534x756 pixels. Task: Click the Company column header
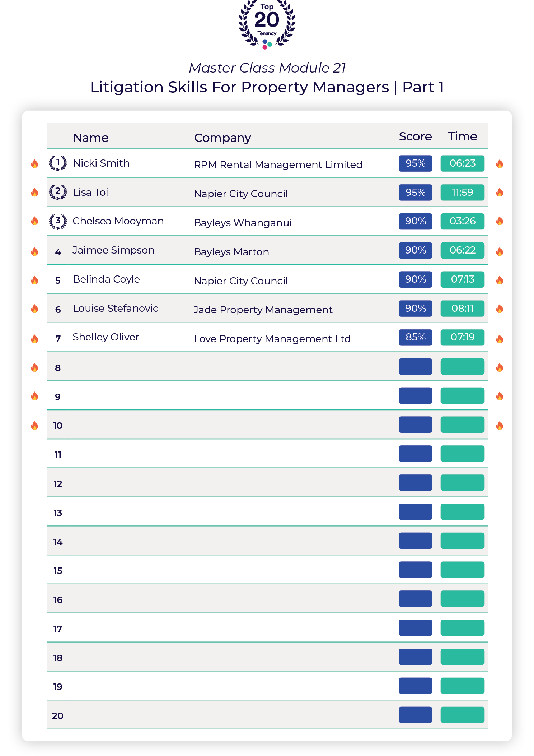(222, 138)
